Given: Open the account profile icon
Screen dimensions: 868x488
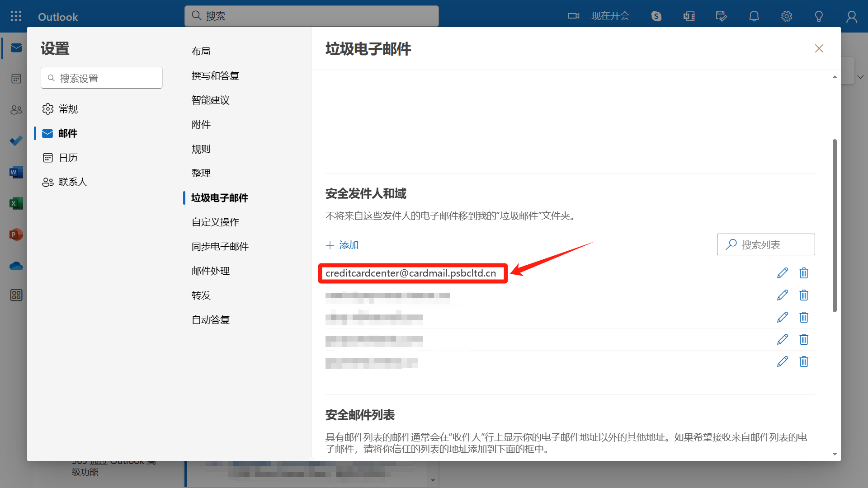Looking at the screenshot, I should 852,16.
